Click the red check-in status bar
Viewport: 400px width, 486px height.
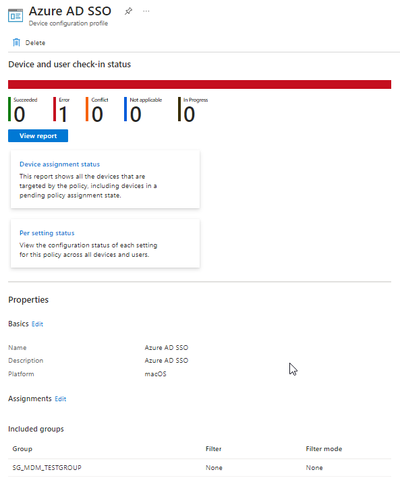click(199, 84)
